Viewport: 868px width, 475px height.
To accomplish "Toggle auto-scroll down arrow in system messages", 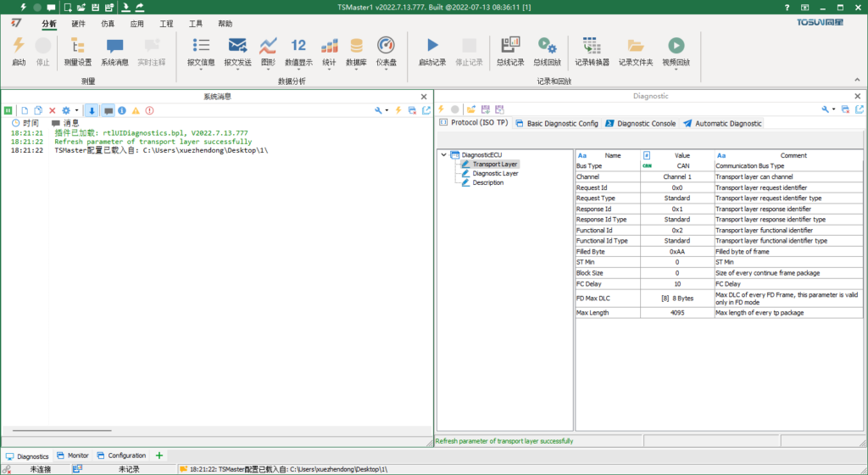I will 92,110.
